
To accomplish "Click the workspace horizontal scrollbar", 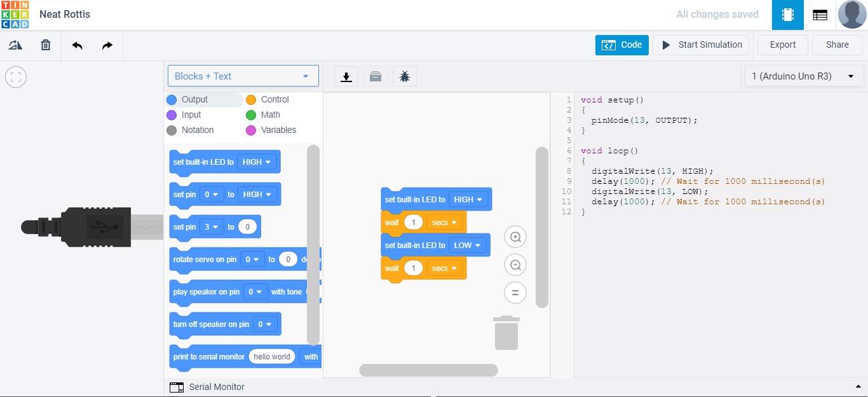I will pyautogui.click(x=428, y=370).
